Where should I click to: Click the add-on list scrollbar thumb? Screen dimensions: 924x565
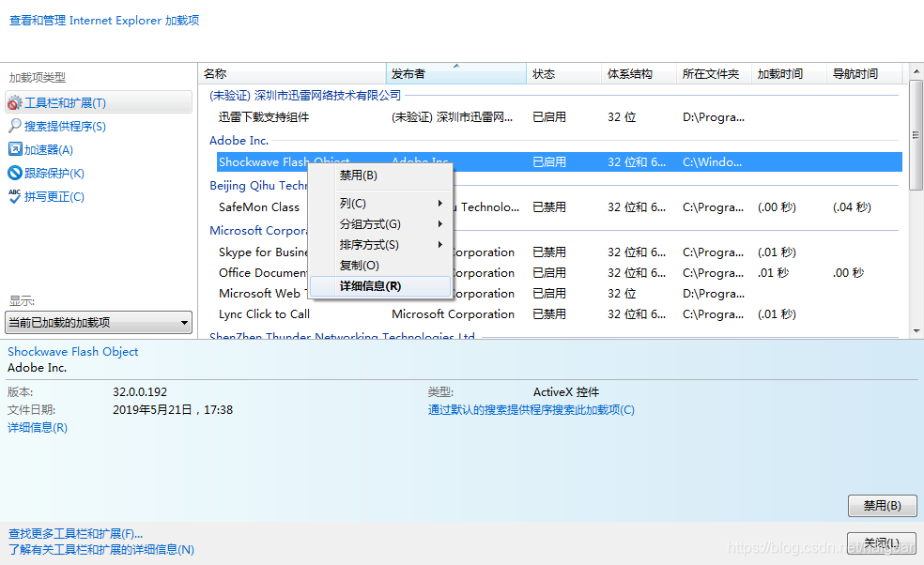916,135
